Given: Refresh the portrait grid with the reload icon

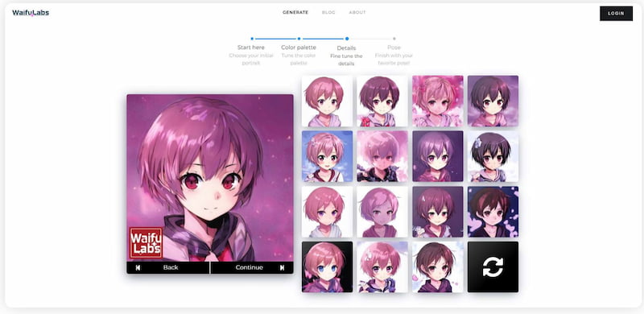Looking at the screenshot, I should [x=493, y=266].
